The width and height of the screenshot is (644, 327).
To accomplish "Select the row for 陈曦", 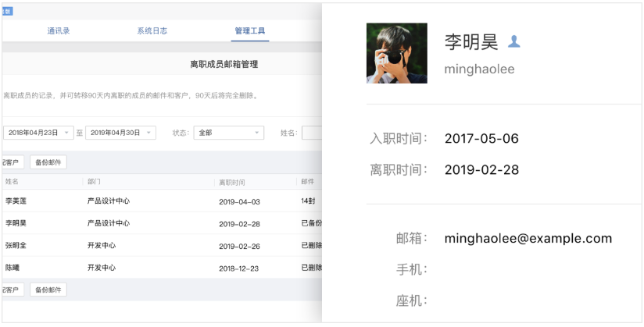I will pos(163,268).
